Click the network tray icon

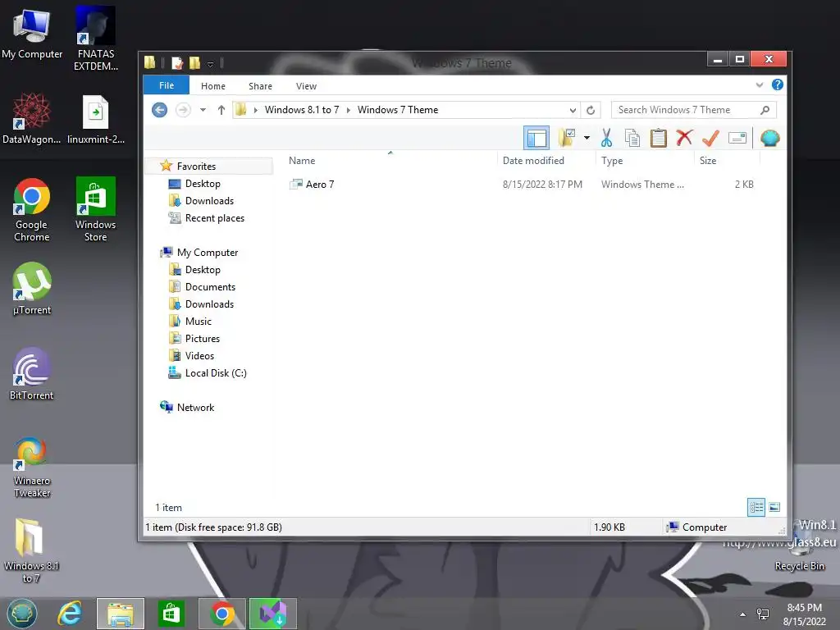[x=762, y=614]
